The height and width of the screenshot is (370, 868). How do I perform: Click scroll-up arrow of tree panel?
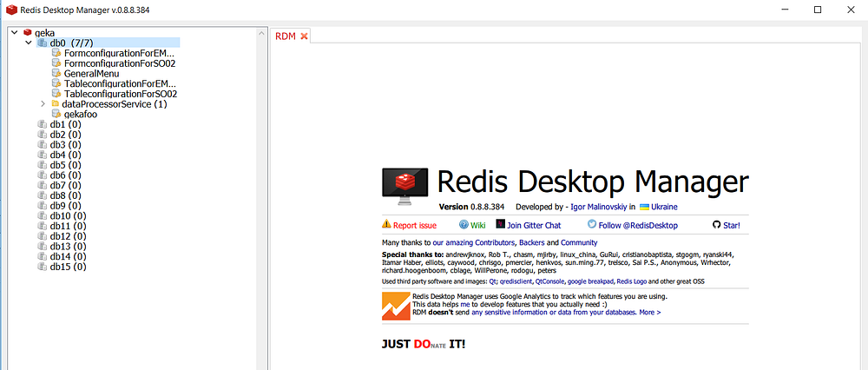261,34
